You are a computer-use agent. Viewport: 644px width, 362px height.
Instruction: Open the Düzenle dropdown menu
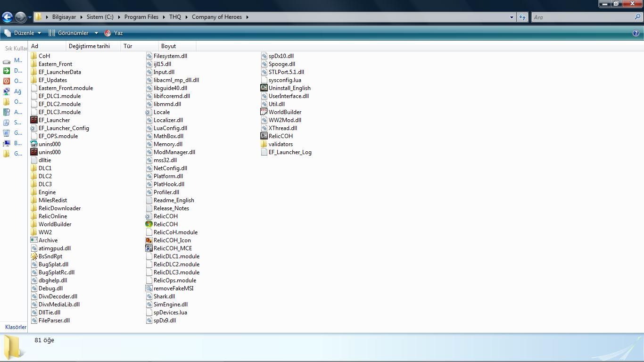[23, 33]
